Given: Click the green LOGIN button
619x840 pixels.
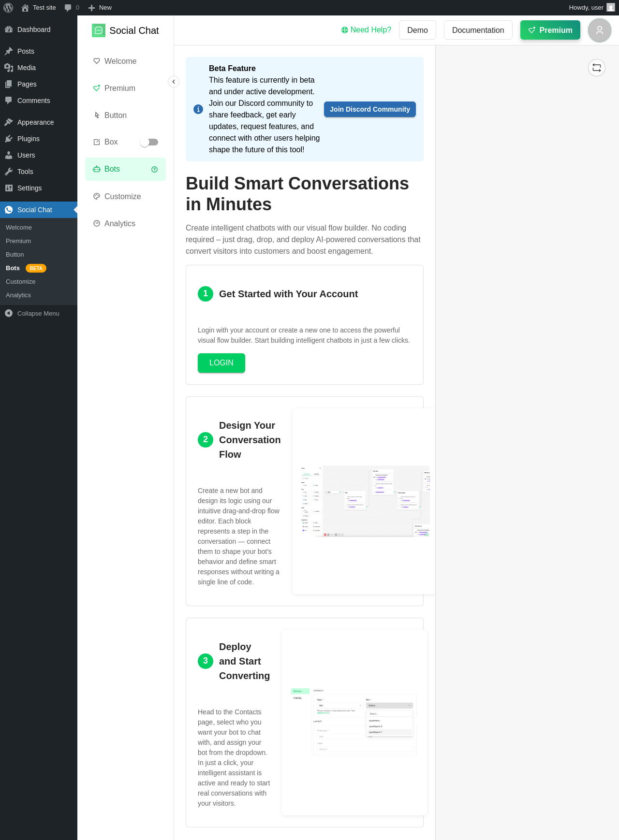Looking at the screenshot, I should point(221,363).
